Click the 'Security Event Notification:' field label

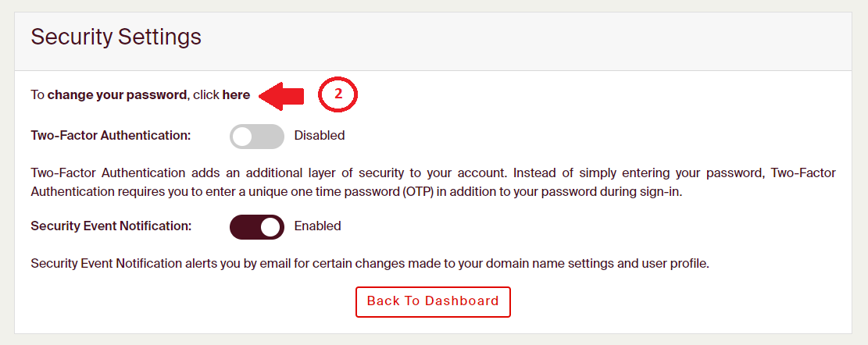click(x=111, y=226)
